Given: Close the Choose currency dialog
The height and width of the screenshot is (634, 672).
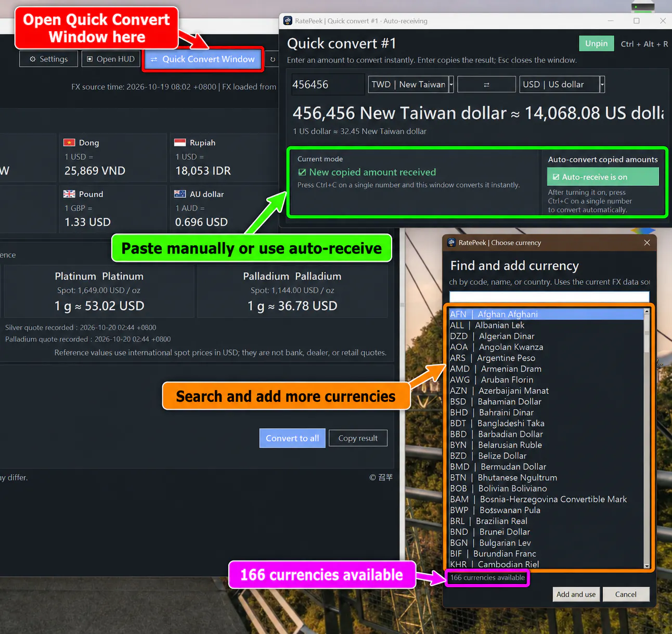Looking at the screenshot, I should pyautogui.click(x=647, y=243).
